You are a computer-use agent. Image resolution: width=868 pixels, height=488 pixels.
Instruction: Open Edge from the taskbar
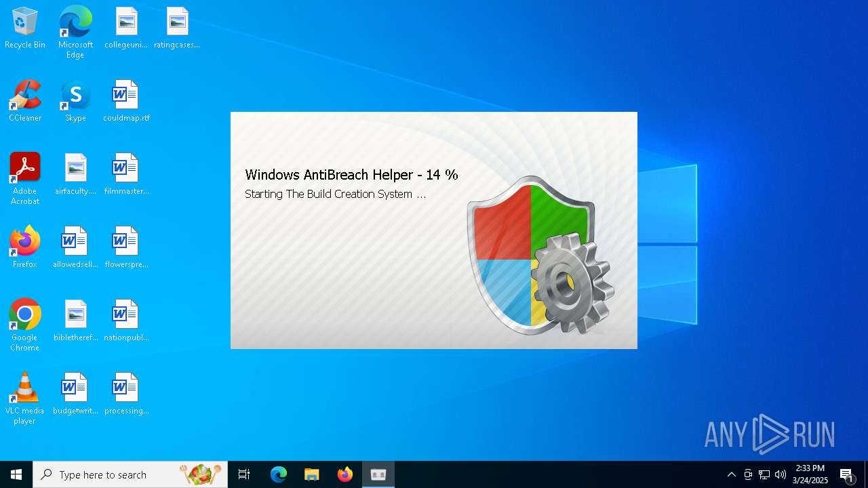click(279, 474)
